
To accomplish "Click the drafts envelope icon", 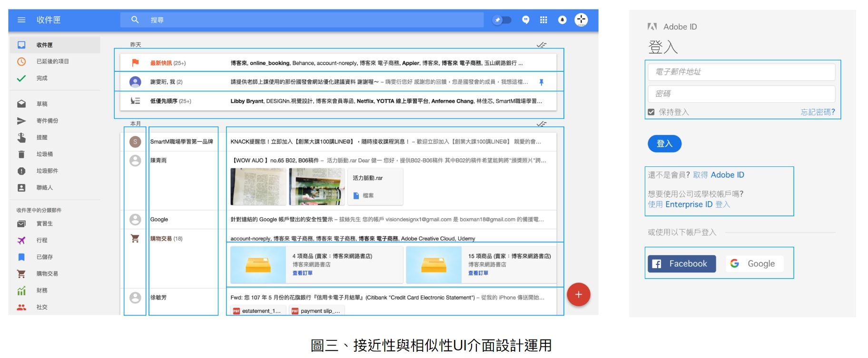I will coord(21,104).
